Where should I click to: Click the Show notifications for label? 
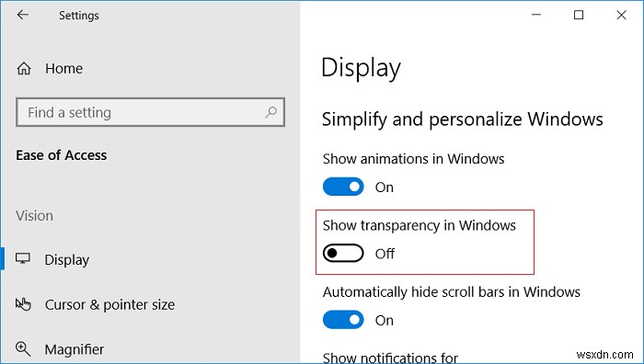(390, 358)
